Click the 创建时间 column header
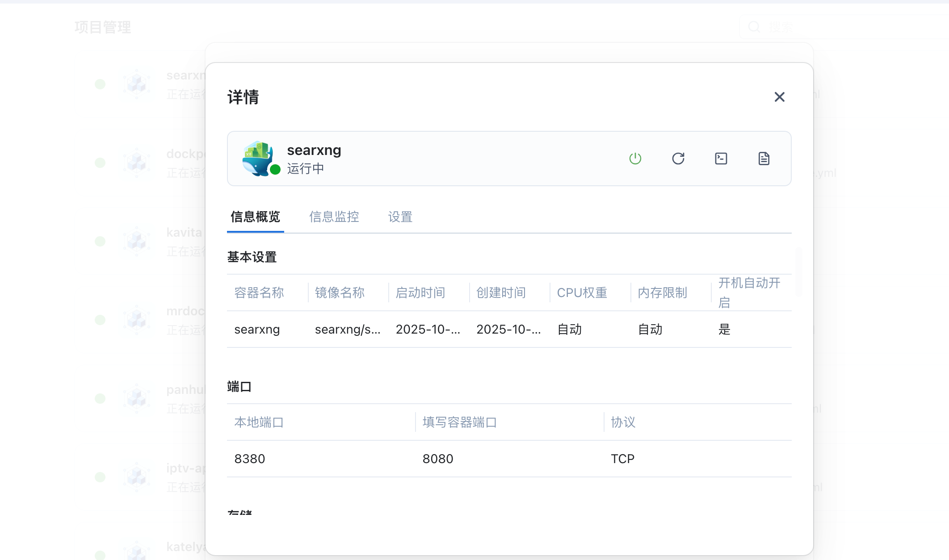This screenshot has height=560, width=949. coord(501,293)
